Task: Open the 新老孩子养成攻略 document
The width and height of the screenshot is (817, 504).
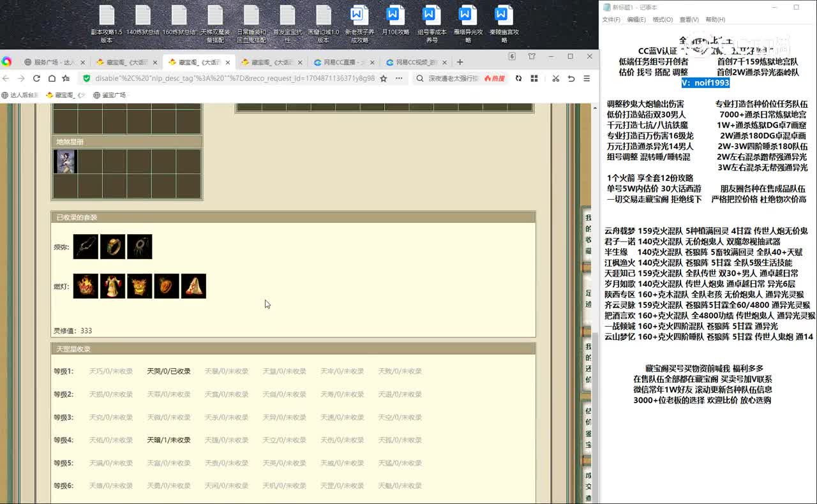Action: [x=360, y=24]
